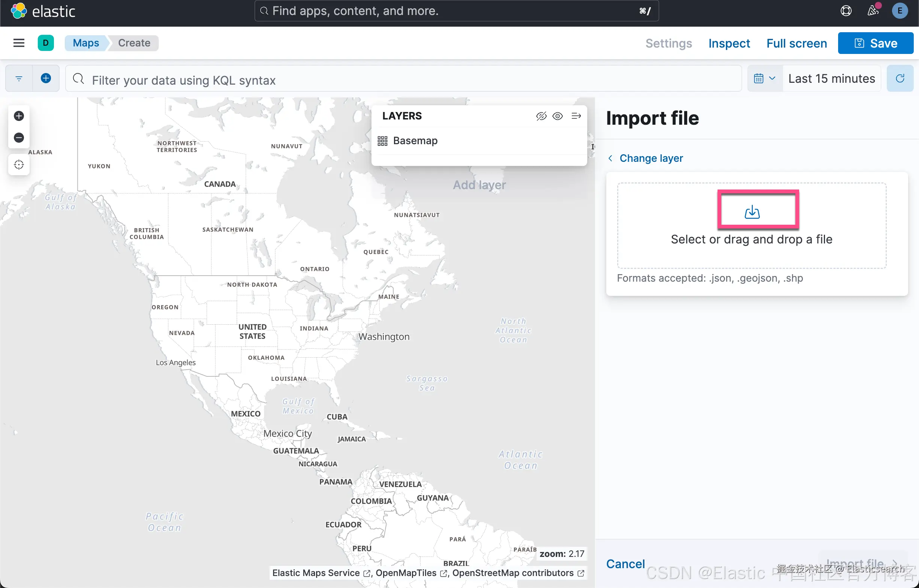919x588 pixels.
Task: Click the refresh query button
Action: coord(900,79)
